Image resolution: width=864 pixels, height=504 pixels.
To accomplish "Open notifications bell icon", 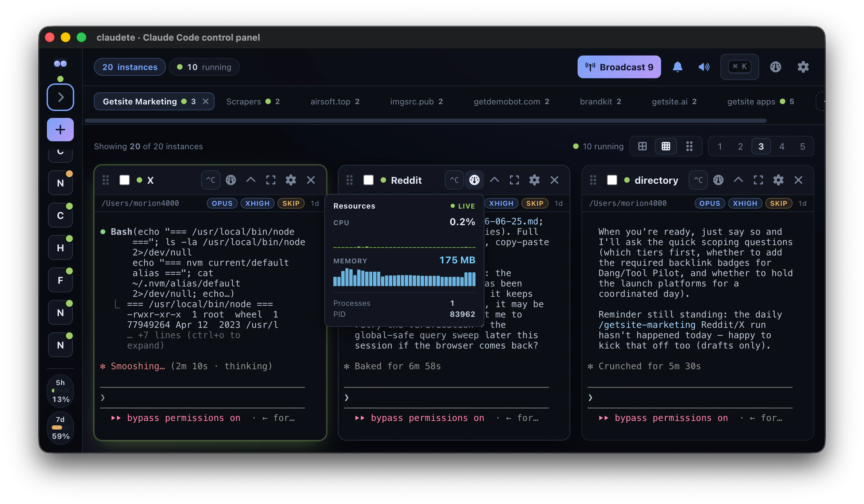I will click(677, 67).
